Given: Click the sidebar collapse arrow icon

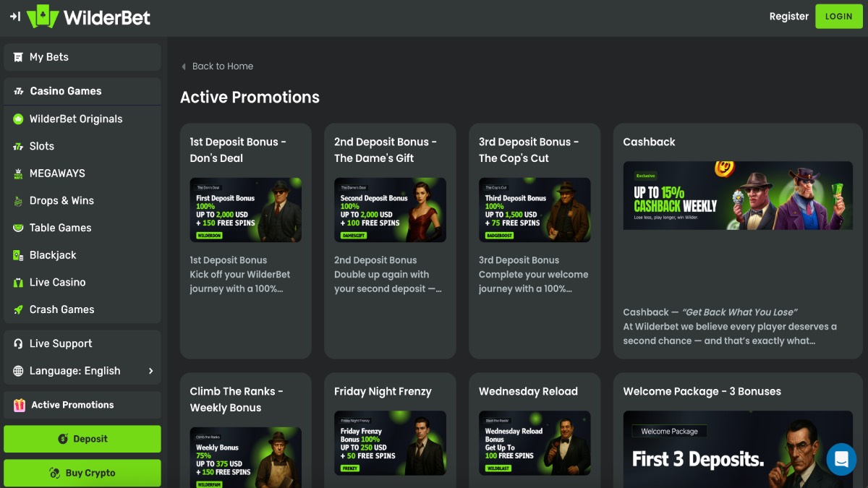Looking at the screenshot, I should (14, 17).
